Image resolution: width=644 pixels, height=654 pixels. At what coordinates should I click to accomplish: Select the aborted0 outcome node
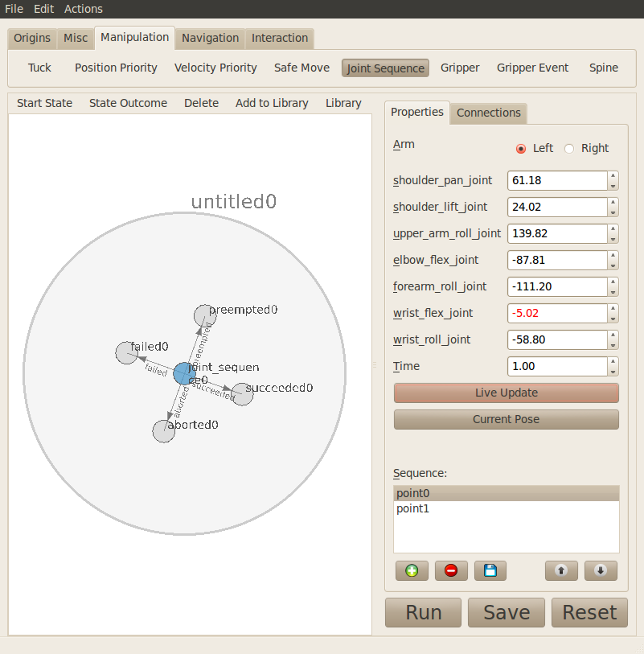[164, 431]
